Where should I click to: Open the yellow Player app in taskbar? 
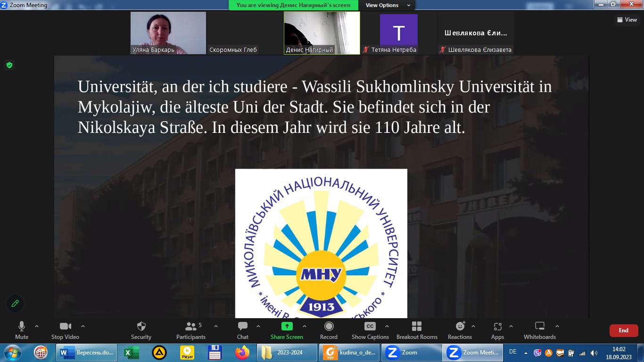[187, 353]
